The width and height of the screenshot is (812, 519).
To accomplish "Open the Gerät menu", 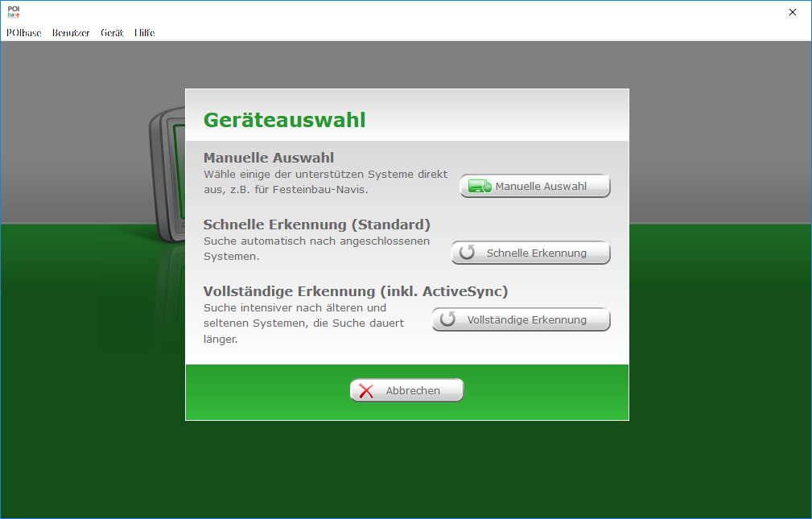I will (x=112, y=33).
